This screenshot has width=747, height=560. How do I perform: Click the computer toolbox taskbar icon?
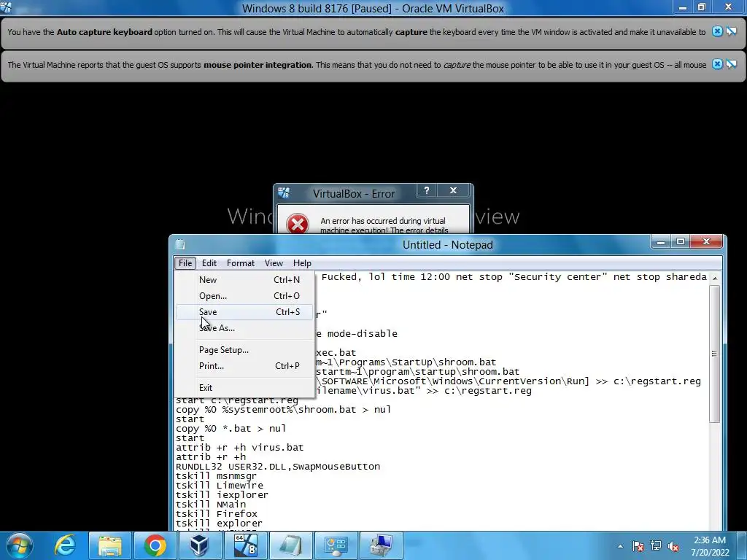tap(381, 545)
